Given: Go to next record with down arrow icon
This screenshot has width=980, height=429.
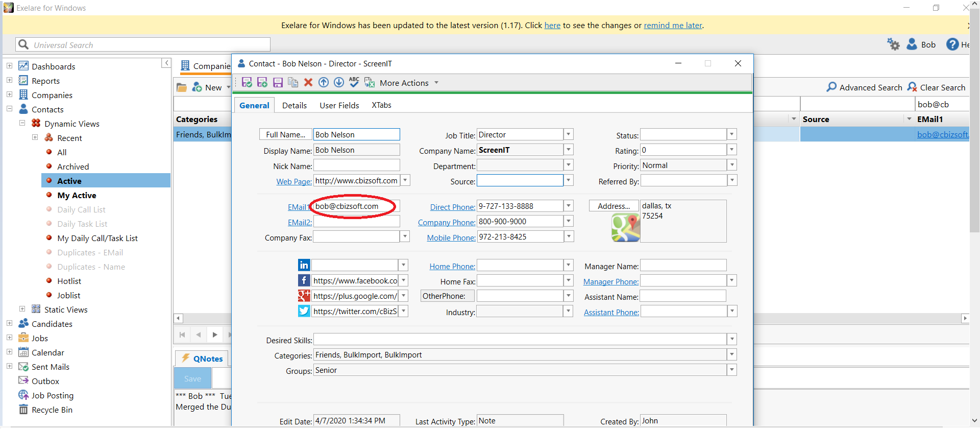Looking at the screenshot, I should pyautogui.click(x=339, y=83).
